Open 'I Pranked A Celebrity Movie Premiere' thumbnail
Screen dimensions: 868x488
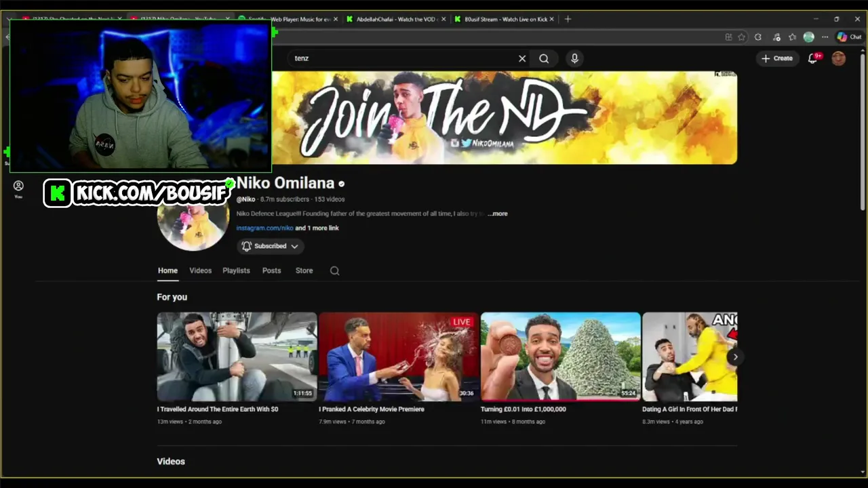tap(399, 357)
